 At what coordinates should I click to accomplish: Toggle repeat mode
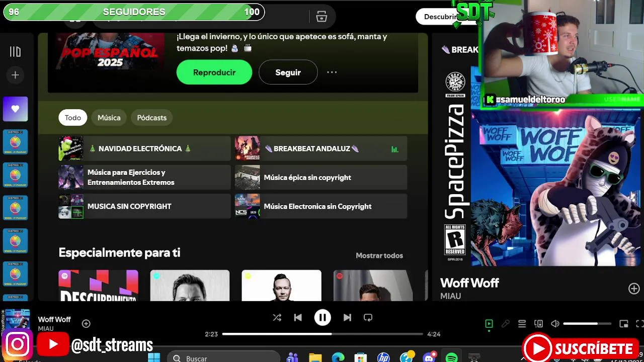point(368,317)
